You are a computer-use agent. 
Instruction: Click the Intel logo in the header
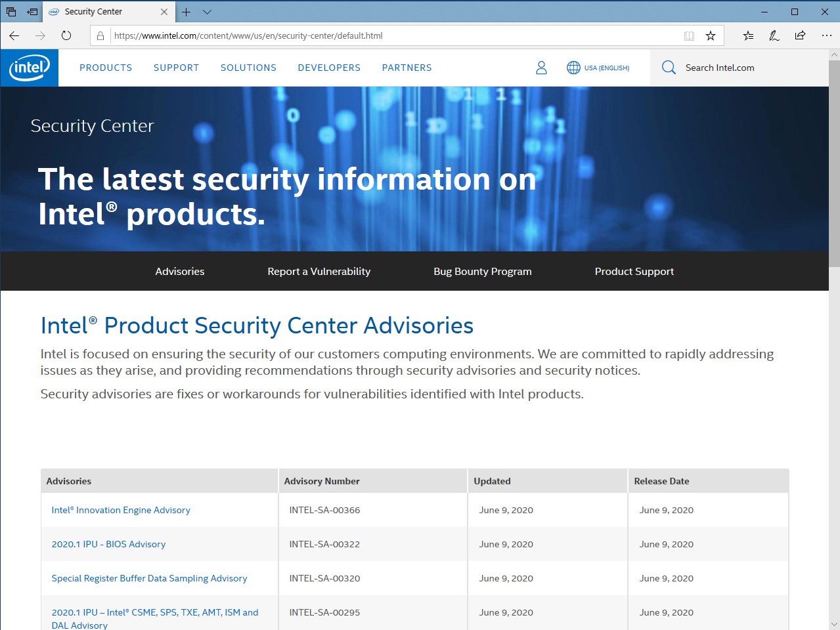30,68
